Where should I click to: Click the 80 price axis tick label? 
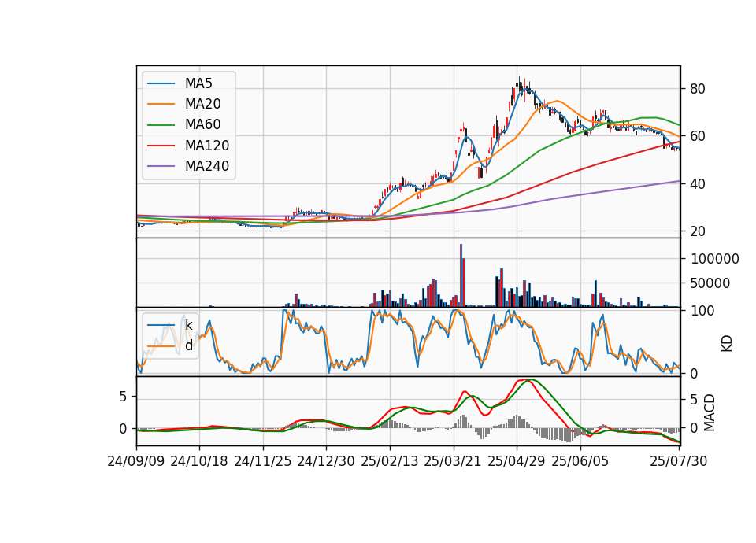point(698,89)
